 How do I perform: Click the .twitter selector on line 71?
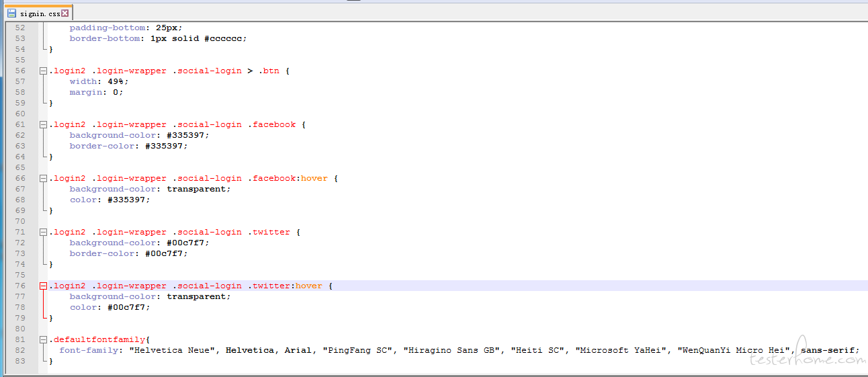point(269,232)
